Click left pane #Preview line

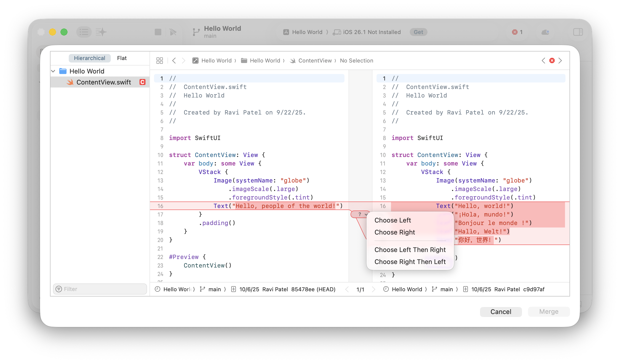[x=187, y=257]
